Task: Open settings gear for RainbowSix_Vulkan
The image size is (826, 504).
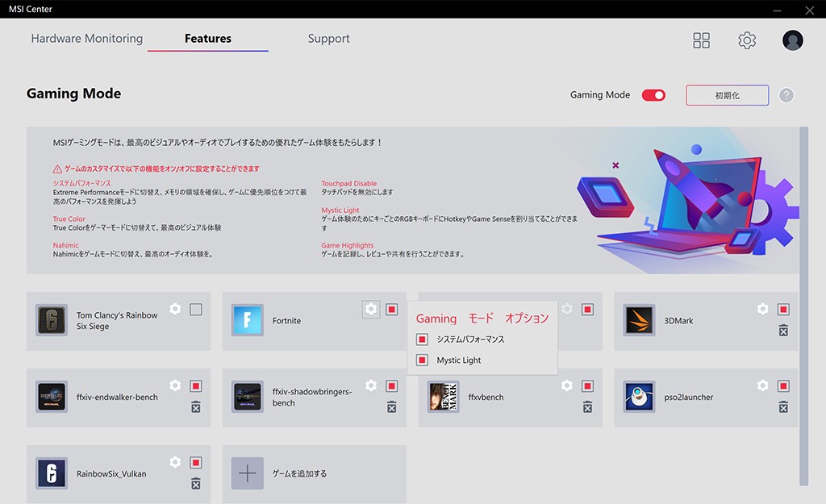Action: click(175, 462)
